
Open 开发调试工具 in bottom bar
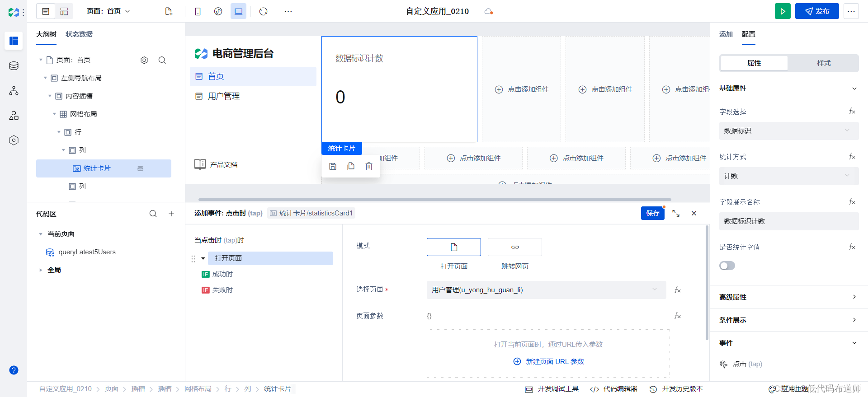tap(552, 389)
